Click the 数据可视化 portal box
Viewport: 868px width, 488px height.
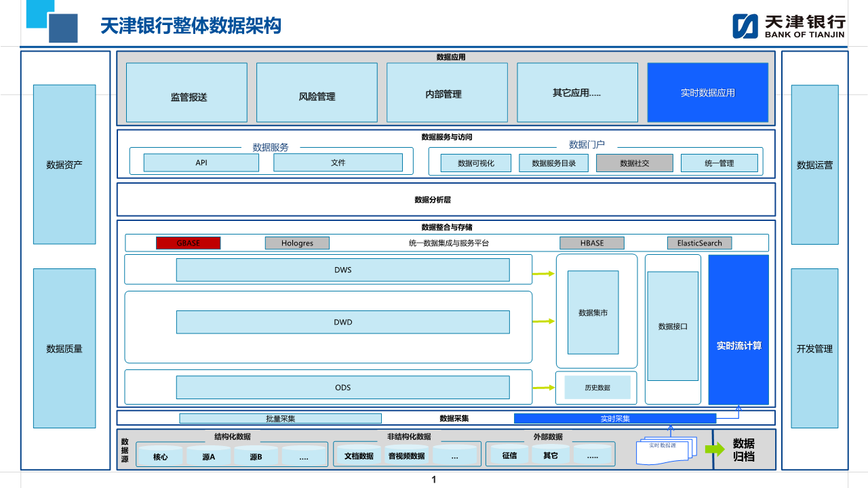[x=475, y=163]
